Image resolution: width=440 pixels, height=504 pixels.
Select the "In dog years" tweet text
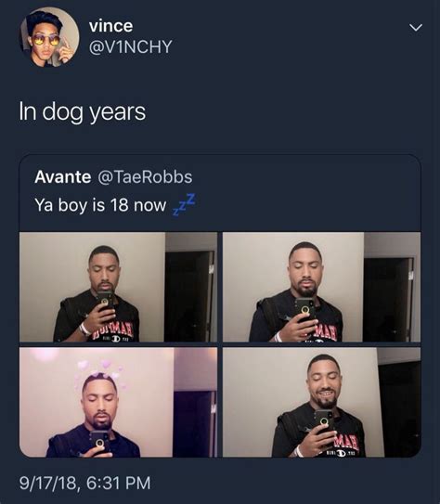(x=83, y=112)
